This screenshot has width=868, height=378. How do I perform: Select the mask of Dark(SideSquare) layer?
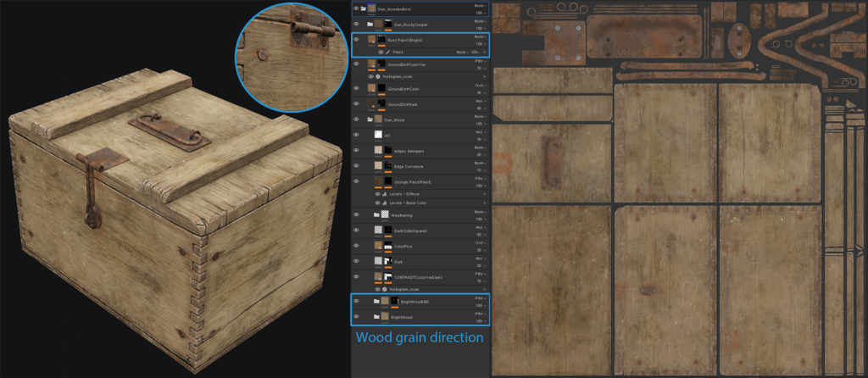(x=388, y=230)
